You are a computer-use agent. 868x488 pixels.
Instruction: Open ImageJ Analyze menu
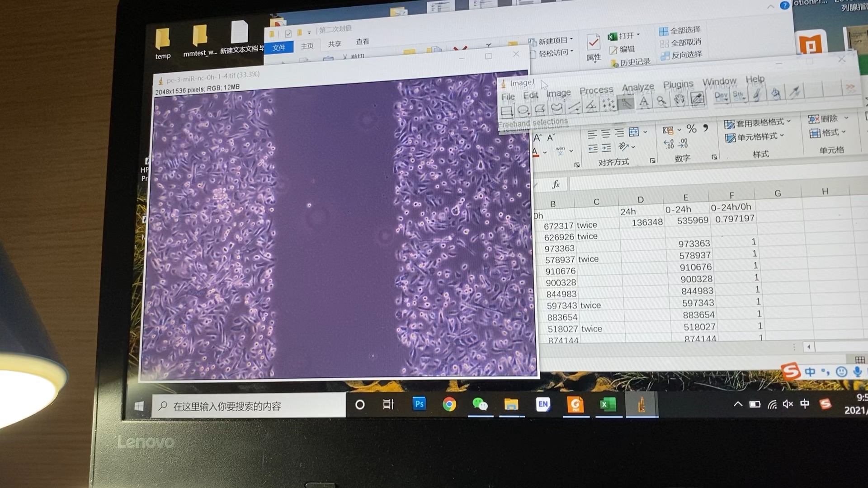pyautogui.click(x=638, y=87)
